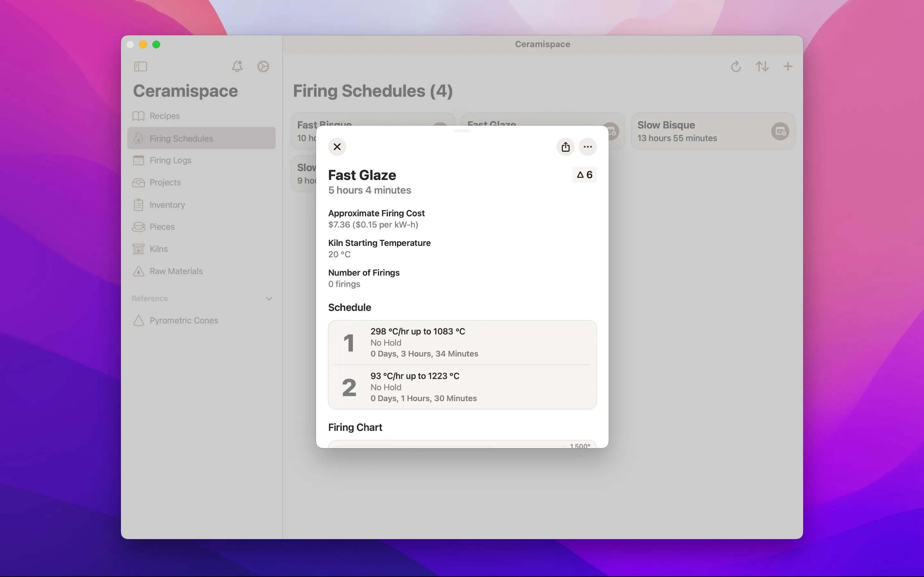924x577 pixels.
Task: Select schedule segment 2 row
Action: (x=462, y=387)
